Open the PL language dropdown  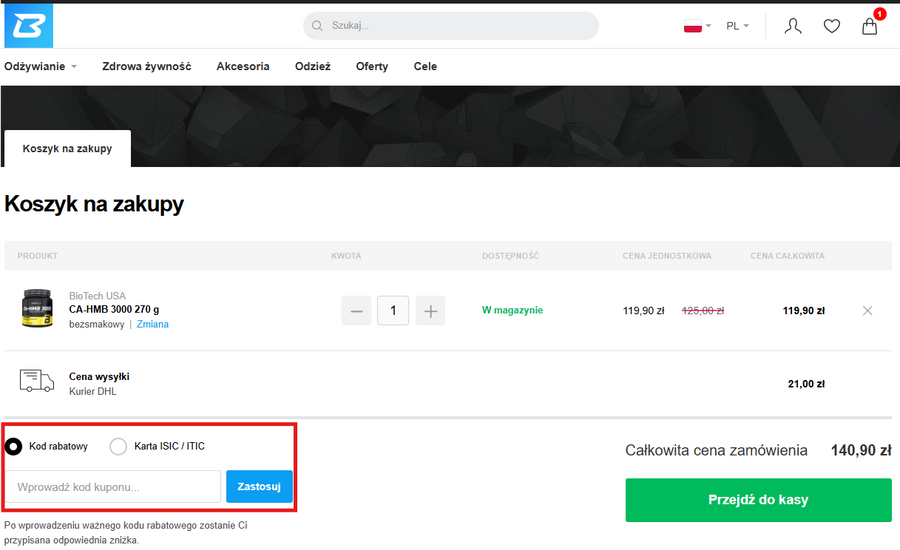(x=737, y=26)
